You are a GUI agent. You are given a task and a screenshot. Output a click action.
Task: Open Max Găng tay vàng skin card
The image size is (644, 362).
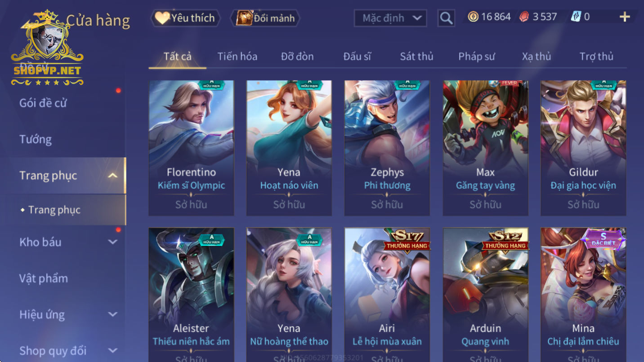click(485, 148)
